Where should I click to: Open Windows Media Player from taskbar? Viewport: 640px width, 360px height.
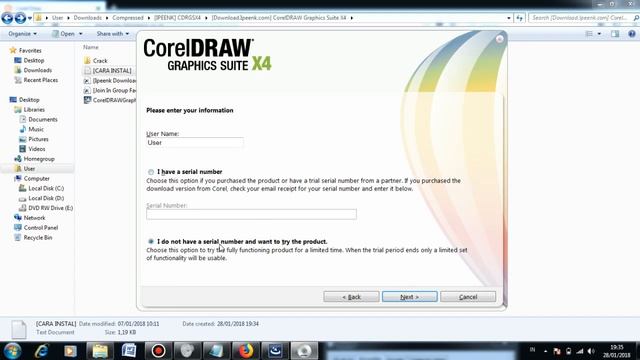click(x=70, y=351)
